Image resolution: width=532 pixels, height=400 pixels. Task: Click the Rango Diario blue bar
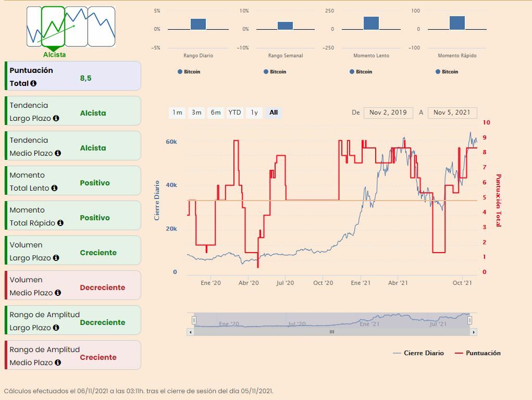pyautogui.click(x=198, y=24)
